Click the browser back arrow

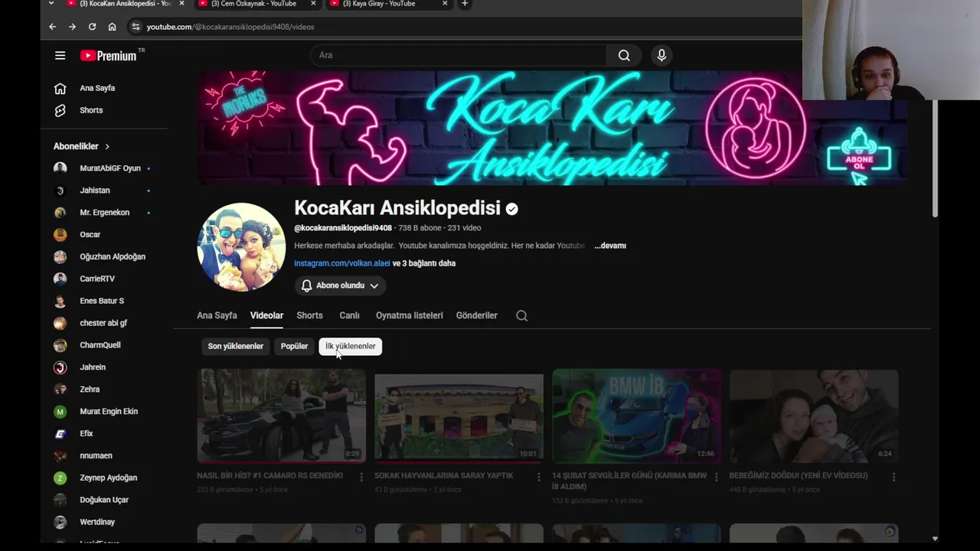(x=52, y=27)
